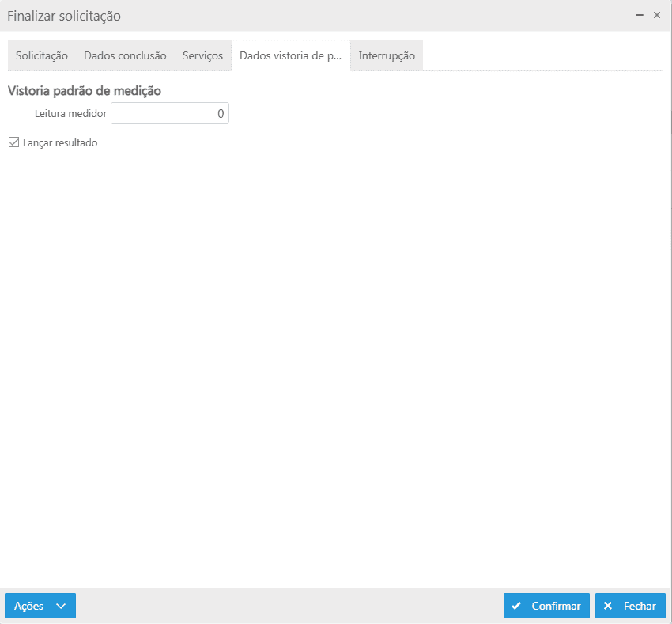This screenshot has width=672, height=624.
Task: Click the Finalizar solicitação title bar text
Action: [x=64, y=16]
